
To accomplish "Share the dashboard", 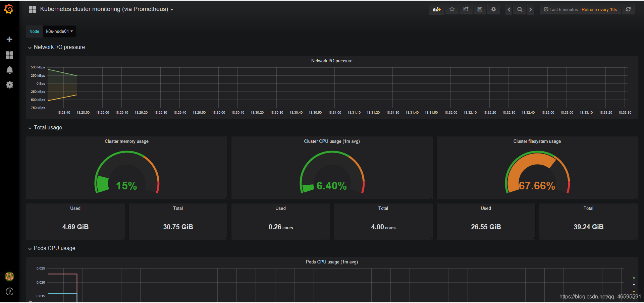I will coord(466,9).
